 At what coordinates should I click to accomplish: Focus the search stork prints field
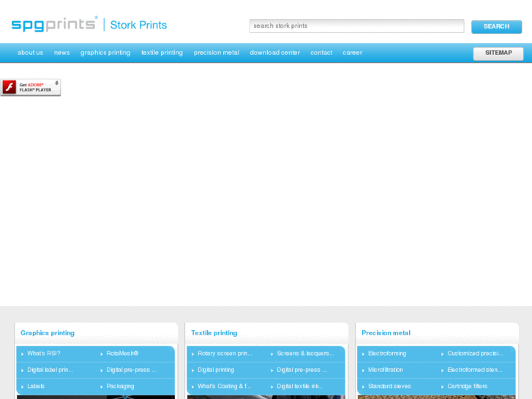pyautogui.click(x=356, y=26)
